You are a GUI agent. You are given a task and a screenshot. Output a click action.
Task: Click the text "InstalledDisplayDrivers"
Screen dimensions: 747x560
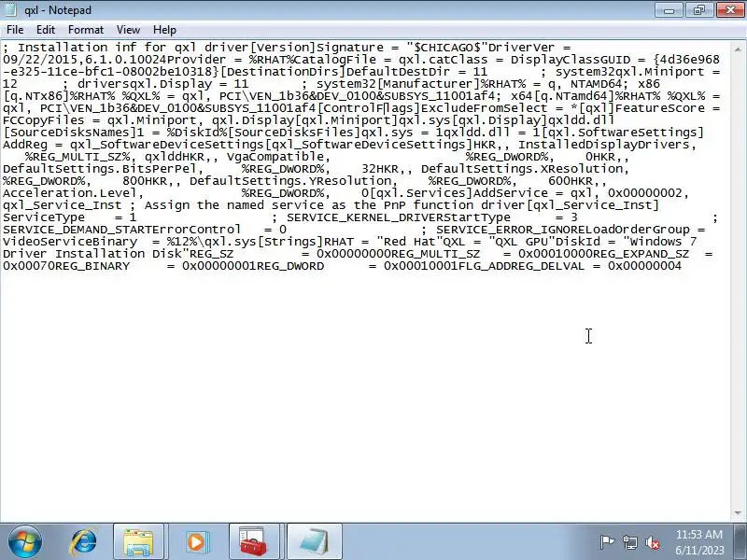pyautogui.click(x=603, y=145)
